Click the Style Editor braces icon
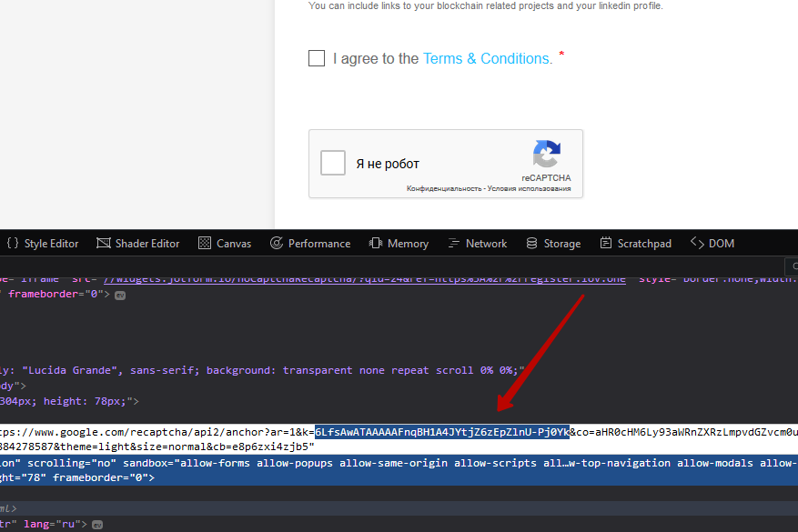Viewport: 798px width, 532px height. pyautogui.click(x=13, y=243)
